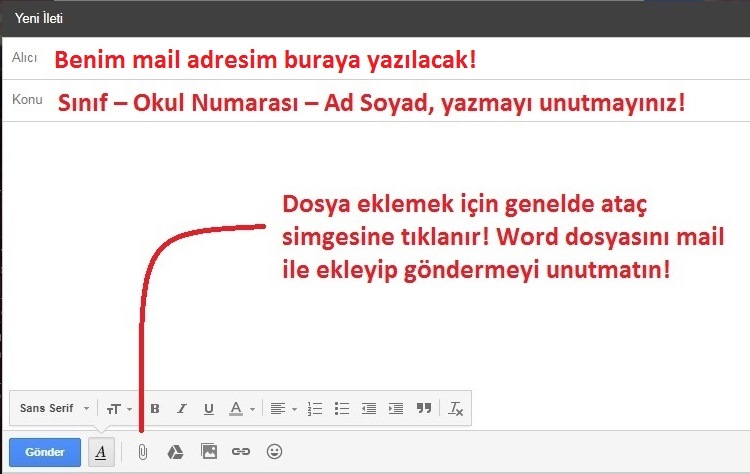The image size is (750, 474).
Task: Click the blue Gönder send button
Action: tap(45, 452)
